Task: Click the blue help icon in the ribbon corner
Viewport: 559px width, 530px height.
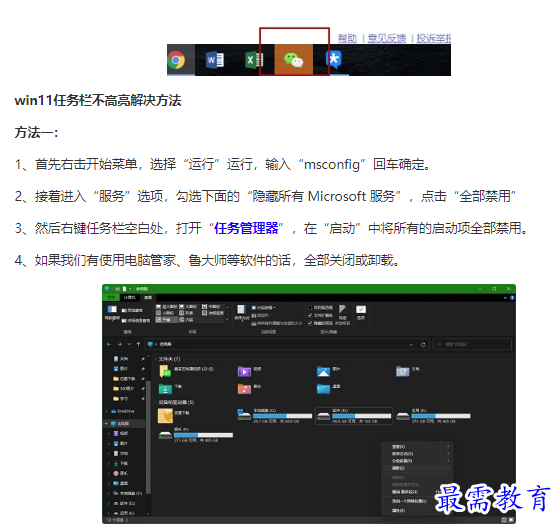Action: (512, 298)
